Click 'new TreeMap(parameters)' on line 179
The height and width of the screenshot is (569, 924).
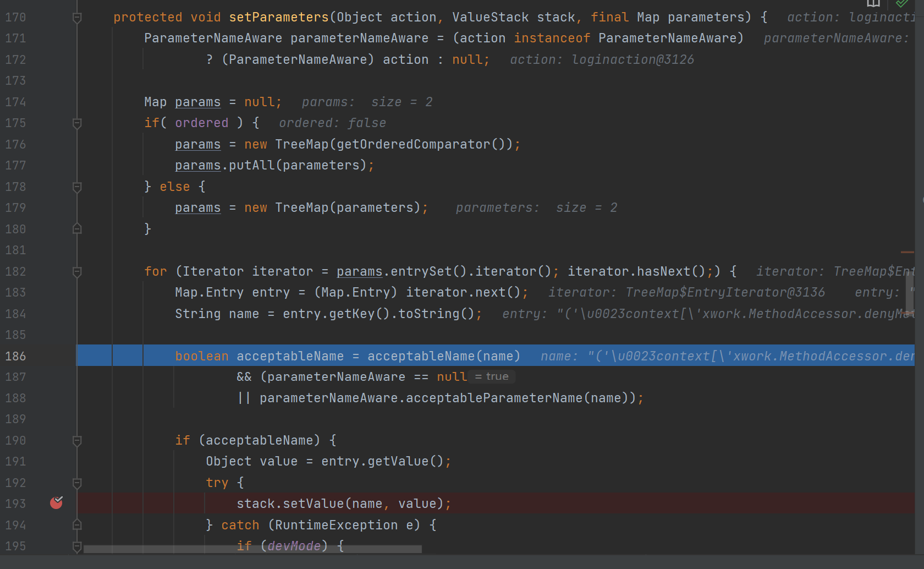pos(332,207)
